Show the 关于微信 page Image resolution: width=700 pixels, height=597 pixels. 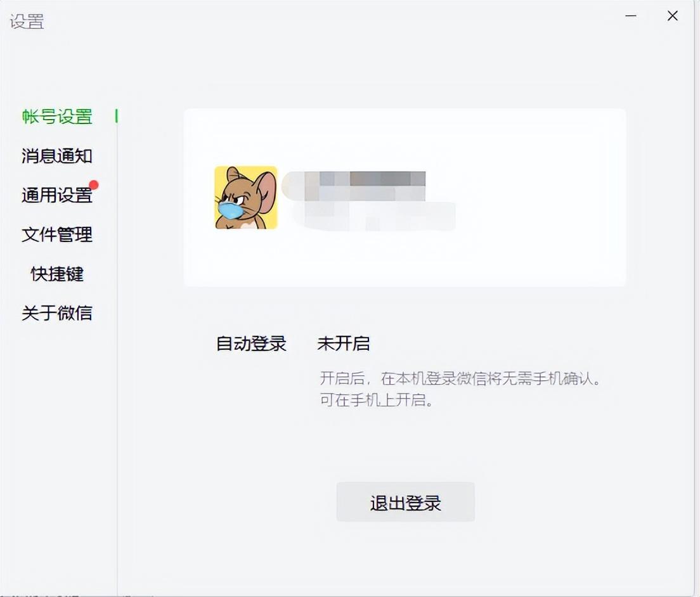tap(57, 313)
